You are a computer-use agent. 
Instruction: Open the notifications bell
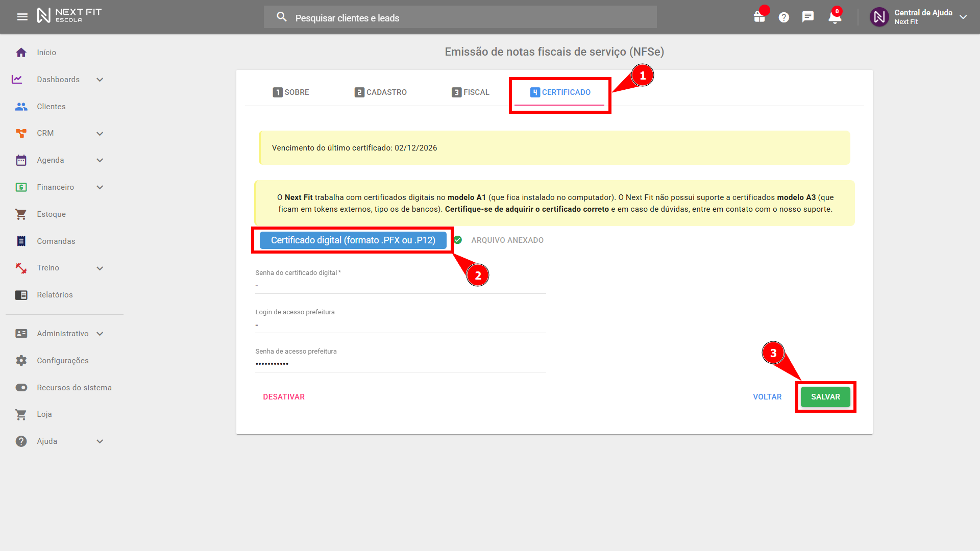[x=835, y=18]
